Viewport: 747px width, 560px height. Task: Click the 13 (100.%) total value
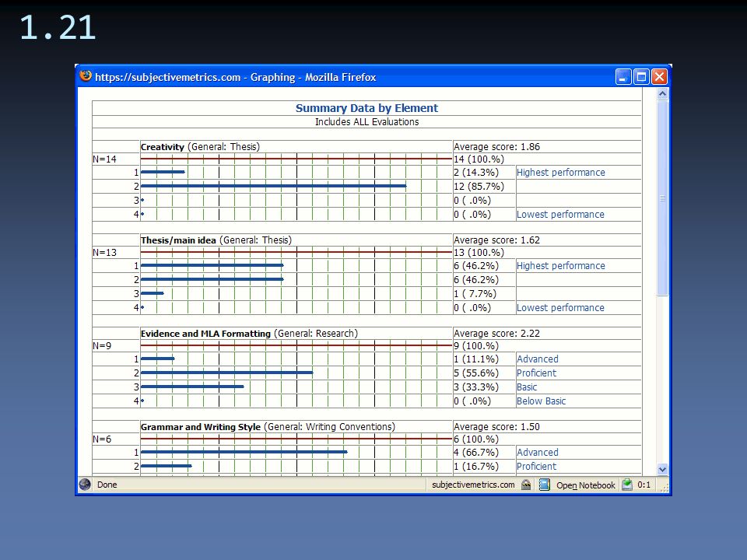point(479,252)
